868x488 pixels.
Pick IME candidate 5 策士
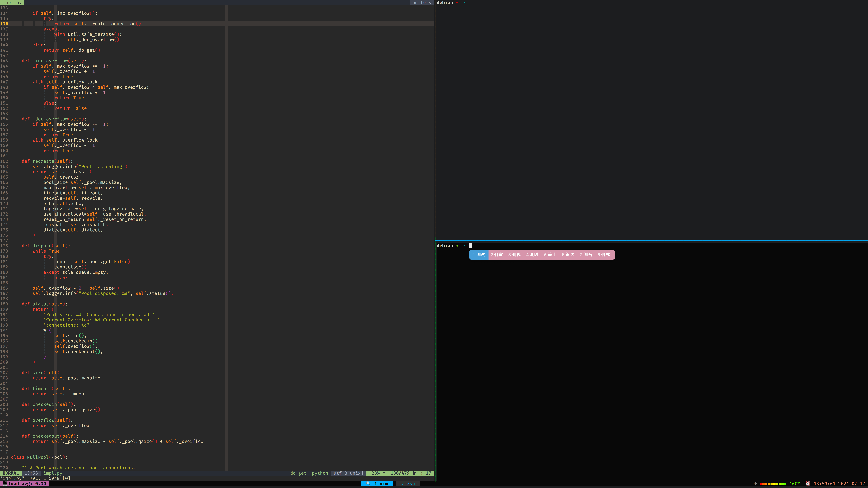[x=550, y=255]
